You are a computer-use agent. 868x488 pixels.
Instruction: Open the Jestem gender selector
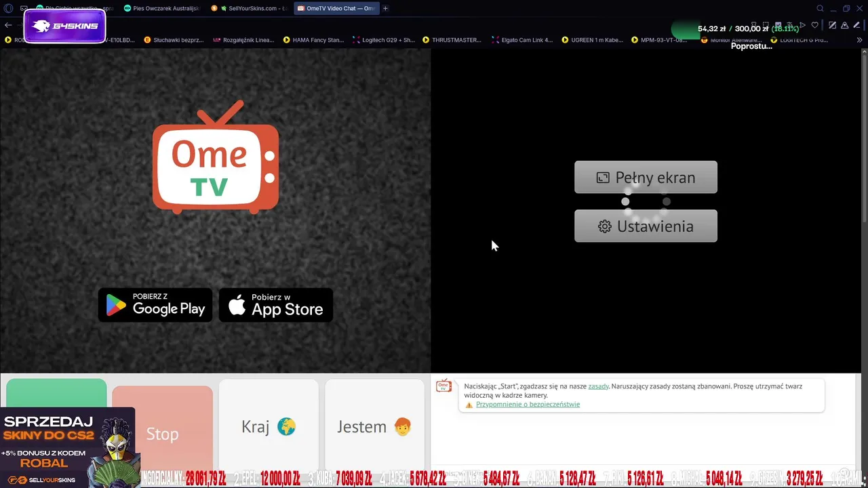[x=374, y=427]
